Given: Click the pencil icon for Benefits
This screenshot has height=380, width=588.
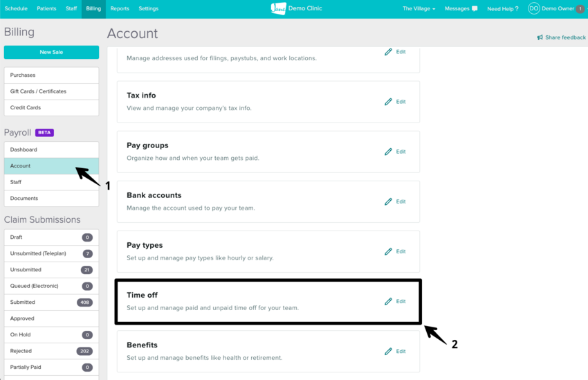Looking at the screenshot, I should tap(388, 351).
